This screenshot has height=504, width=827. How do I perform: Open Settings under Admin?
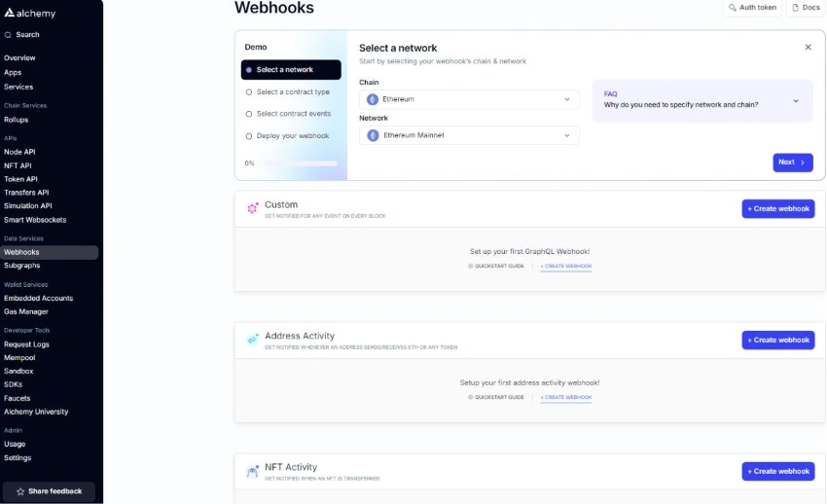[x=18, y=457]
